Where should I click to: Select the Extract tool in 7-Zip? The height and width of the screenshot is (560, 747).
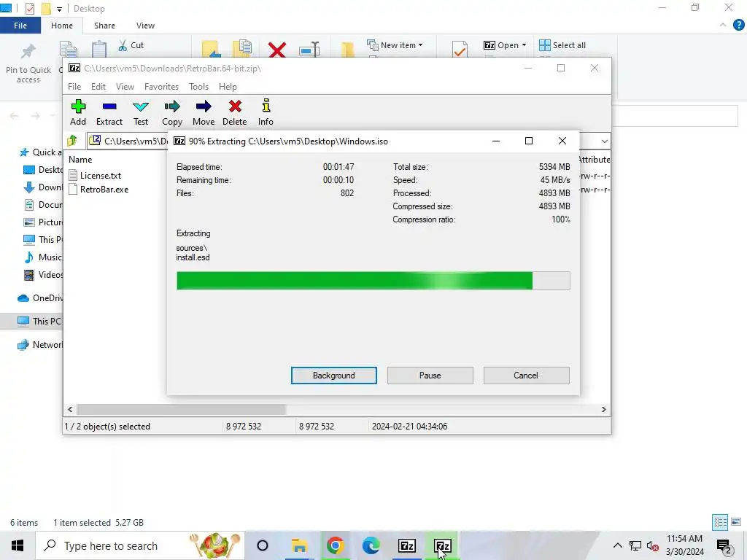click(x=109, y=112)
